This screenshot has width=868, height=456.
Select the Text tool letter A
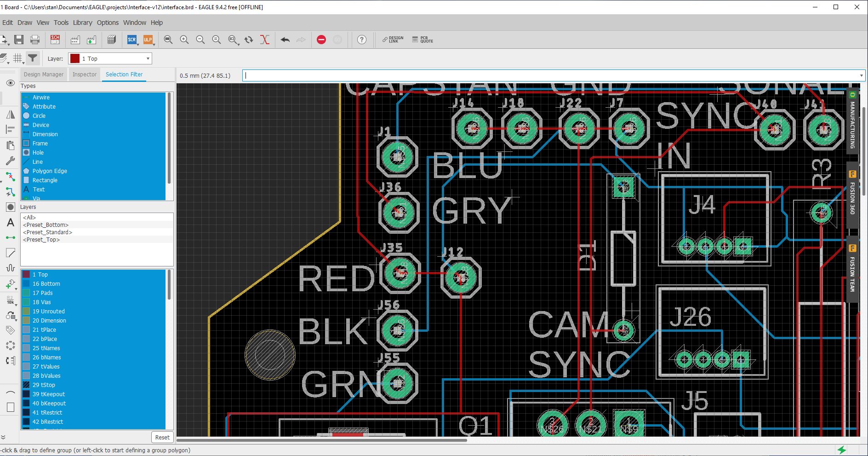click(x=10, y=223)
